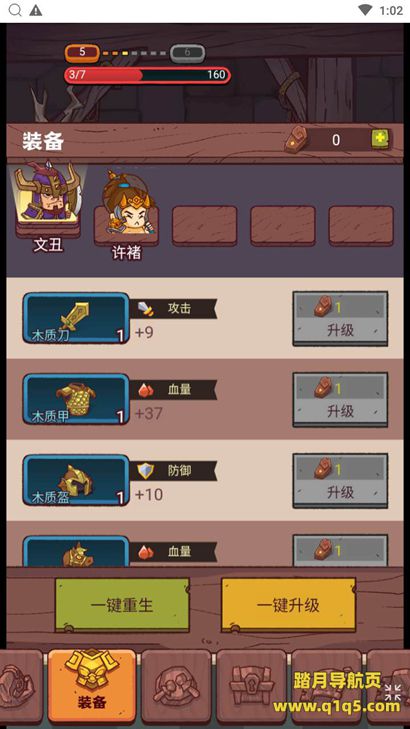Tap the shrink arrows icon at bottom right
The width and height of the screenshot is (410, 729).
click(x=393, y=692)
